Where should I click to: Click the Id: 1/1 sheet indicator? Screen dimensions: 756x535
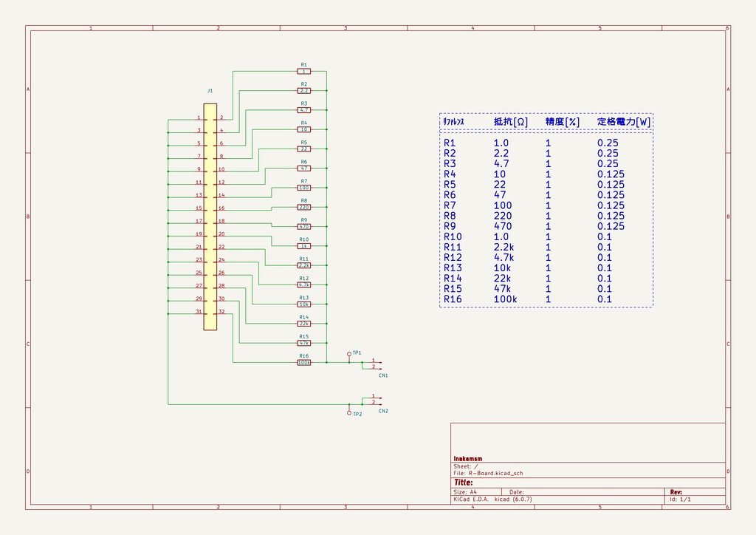coord(681,499)
